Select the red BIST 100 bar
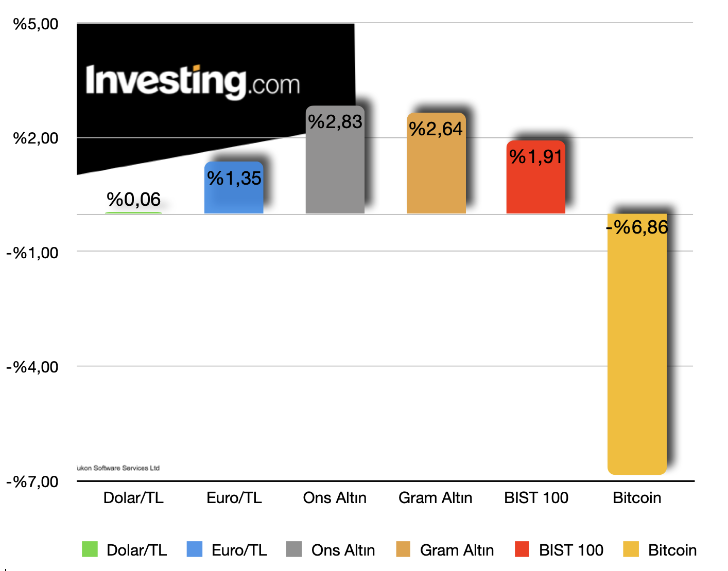728x571 pixels. (x=536, y=177)
